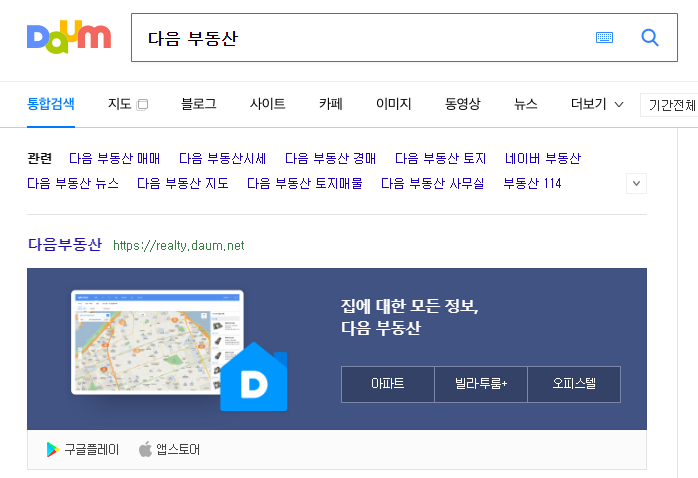Open related search 부동산 114
The image size is (698, 478).
[x=532, y=183]
